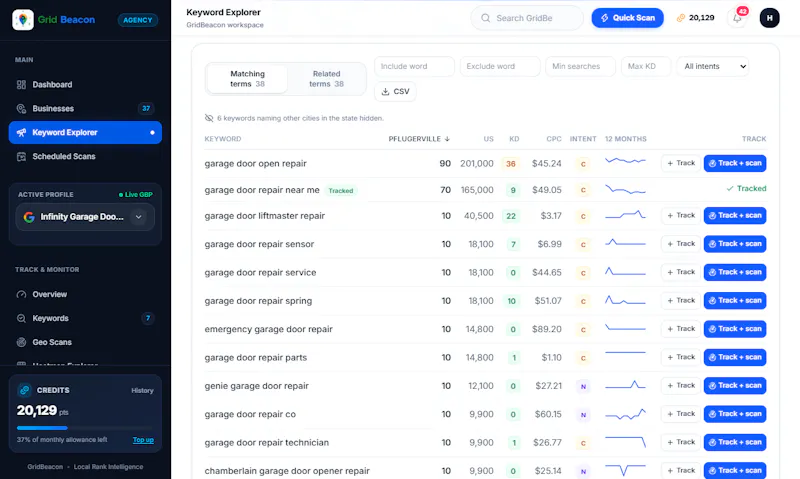Click the trend sparkline for liftmaster repair
The image size is (800, 479).
click(x=626, y=215)
